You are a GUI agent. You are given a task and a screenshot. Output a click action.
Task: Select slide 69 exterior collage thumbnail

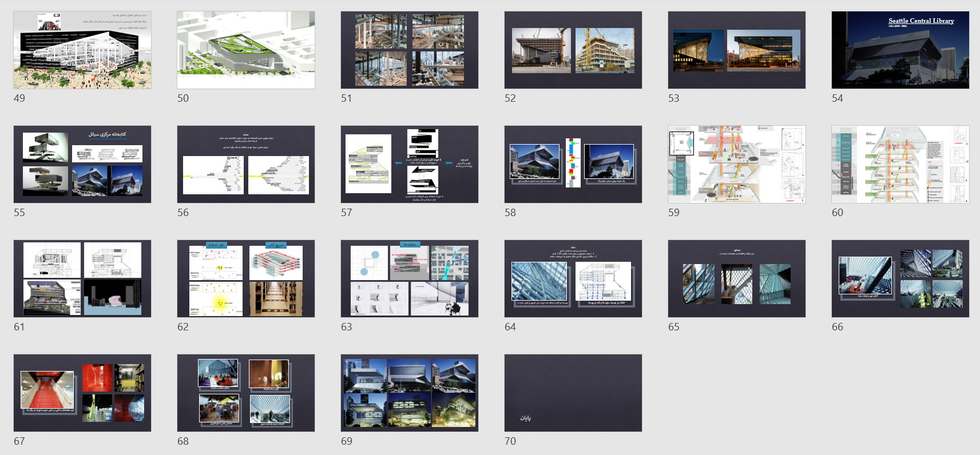[x=410, y=393]
